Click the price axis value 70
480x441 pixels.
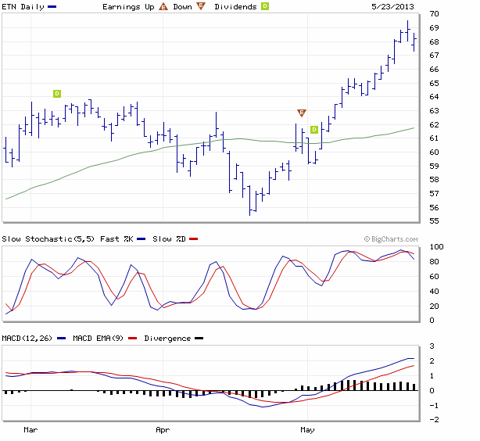point(434,14)
